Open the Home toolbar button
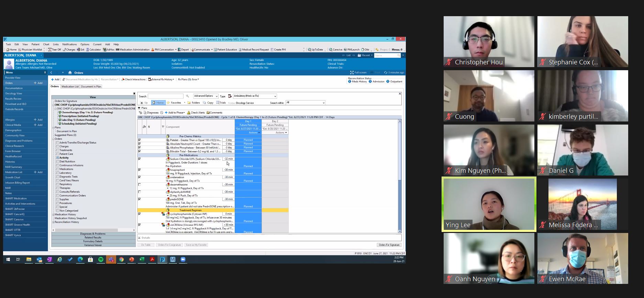 pos(11,50)
